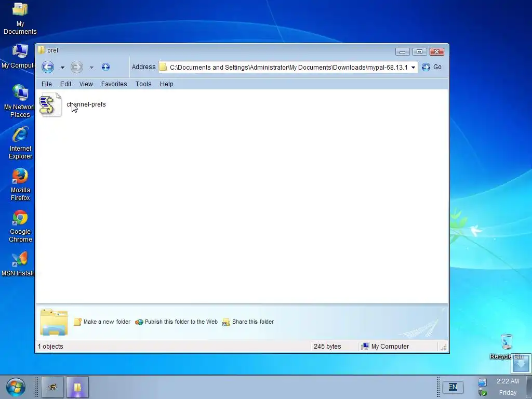The width and height of the screenshot is (532, 399).
Task: Click the pref folder icon in title bar
Action: 42,50
